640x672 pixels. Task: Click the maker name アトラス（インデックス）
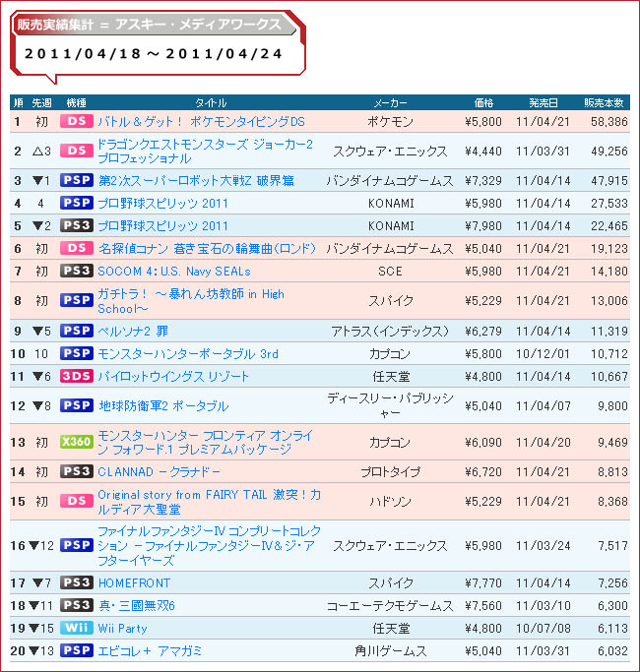tap(390, 331)
